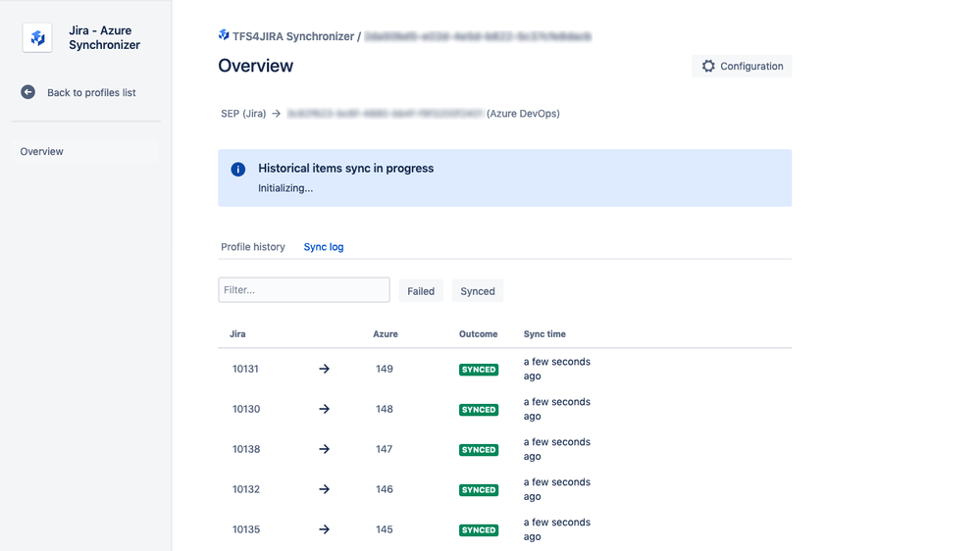The width and height of the screenshot is (980, 551).
Task: Click Jira item 10132
Action: pyautogui.click(x=245, y=489)
